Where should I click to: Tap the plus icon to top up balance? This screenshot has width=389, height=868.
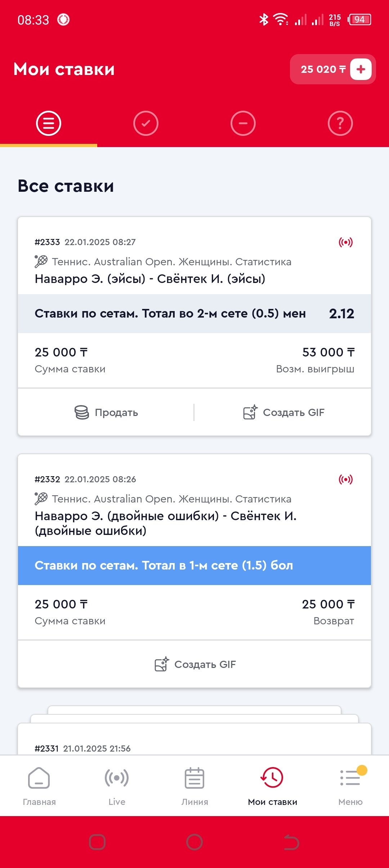point(361,69)
